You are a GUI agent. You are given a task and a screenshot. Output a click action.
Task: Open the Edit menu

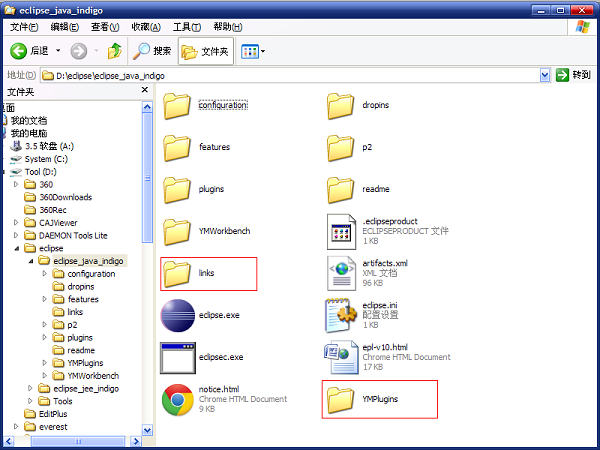[x=64, y=27]
